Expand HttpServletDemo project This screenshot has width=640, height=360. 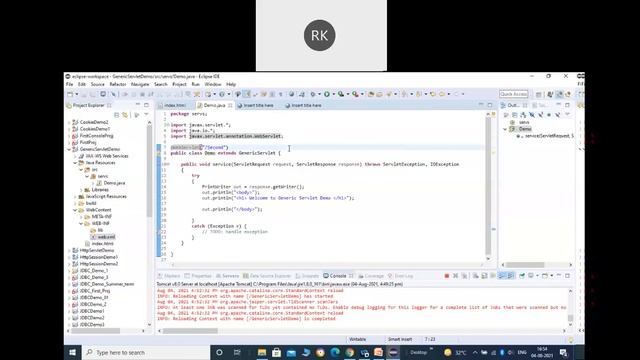69,251
